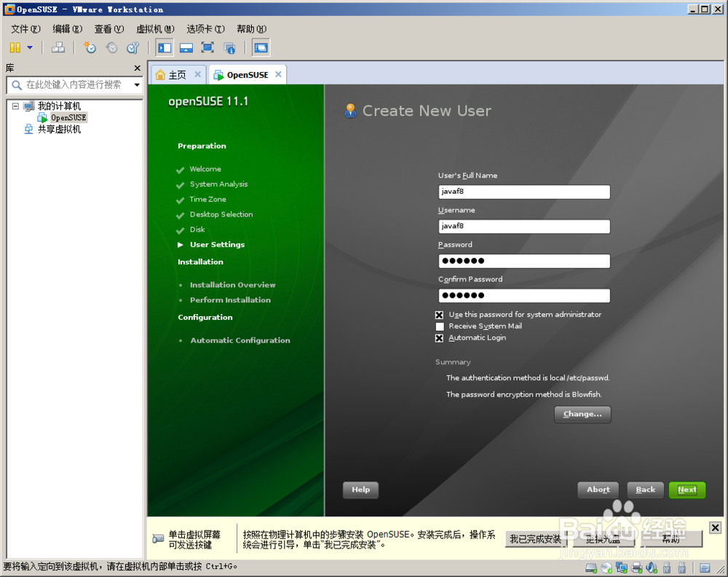
Task: Click the 更换光盘 button
Action: [x=603, y=539]
